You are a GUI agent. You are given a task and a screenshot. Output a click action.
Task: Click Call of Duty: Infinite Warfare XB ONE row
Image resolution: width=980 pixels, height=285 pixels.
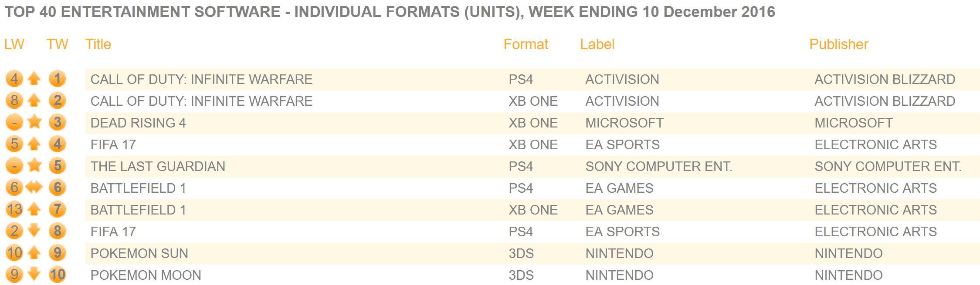[x=532, y=101]
